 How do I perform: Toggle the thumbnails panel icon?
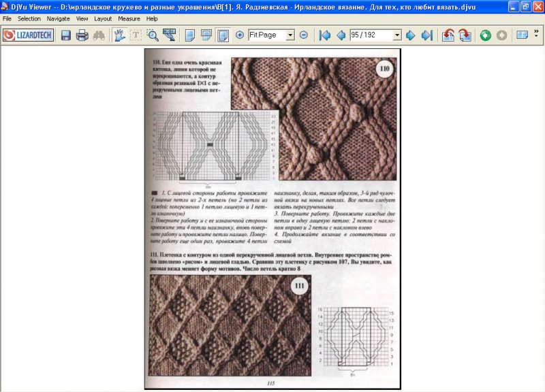tap(522, 35)
